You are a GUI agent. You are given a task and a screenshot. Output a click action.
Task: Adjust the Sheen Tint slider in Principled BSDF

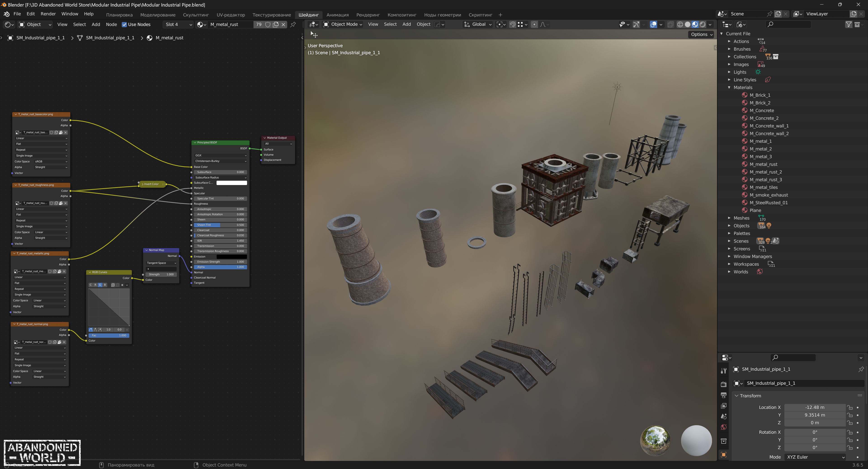coord(220,225)
